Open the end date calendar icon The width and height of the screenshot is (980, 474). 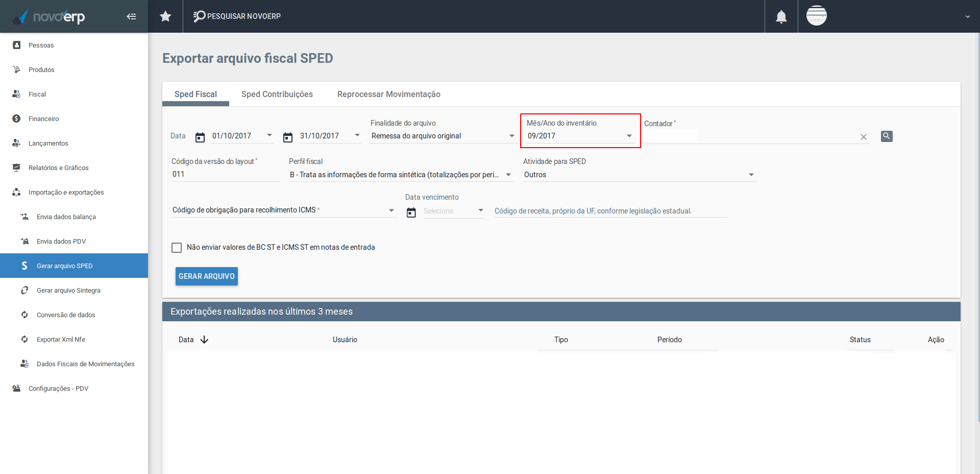click(x=288, y=137)
